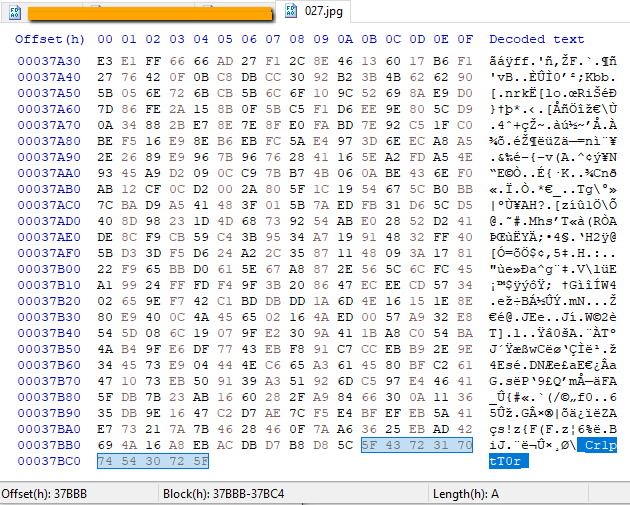Click decoded text of row 00037B60
This screenshot has height=505, width=630.
tap(553, 365)
